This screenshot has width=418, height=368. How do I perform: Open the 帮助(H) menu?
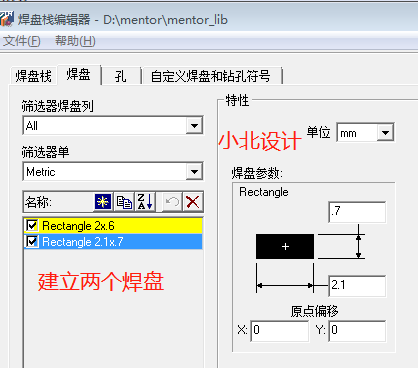point(75,41)
